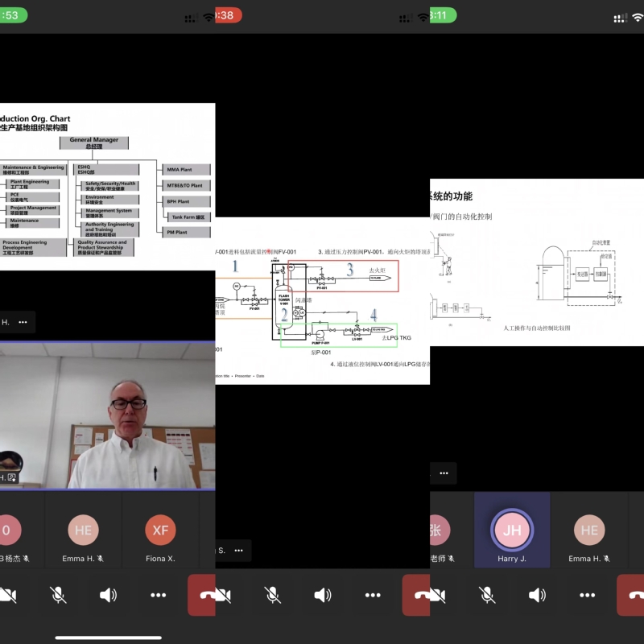Tap the General Manager org chart slide
Screen dimensions: 644x644
107,186
